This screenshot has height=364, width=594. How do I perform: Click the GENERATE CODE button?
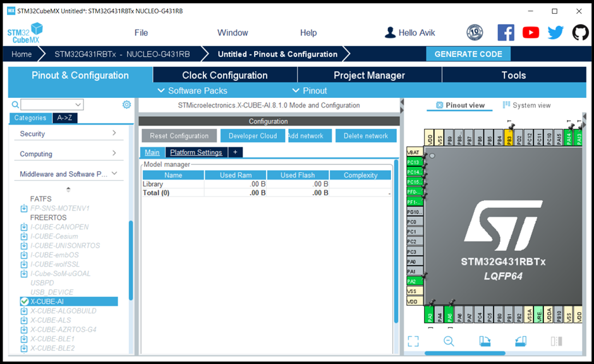(x=468, y=54)
